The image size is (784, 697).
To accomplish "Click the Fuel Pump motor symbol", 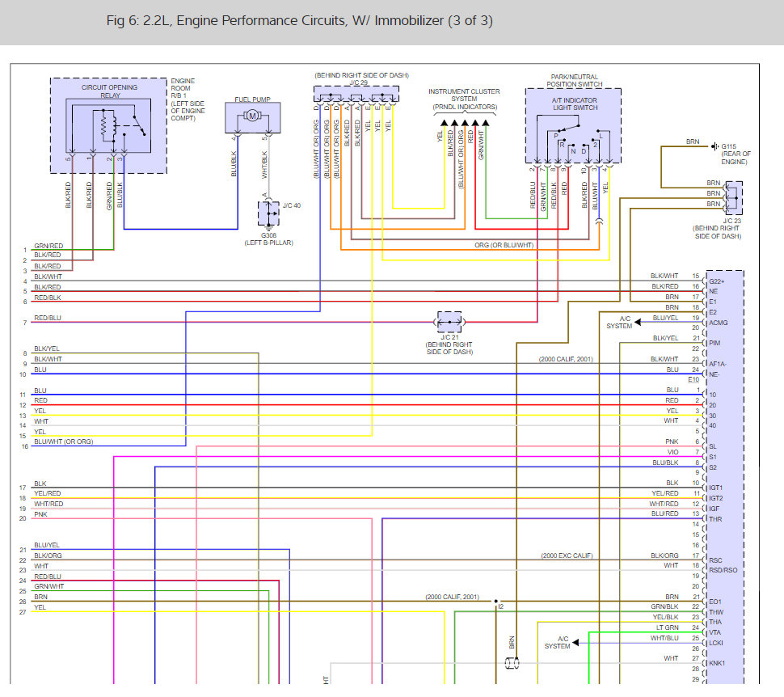I will coord(252,116).
